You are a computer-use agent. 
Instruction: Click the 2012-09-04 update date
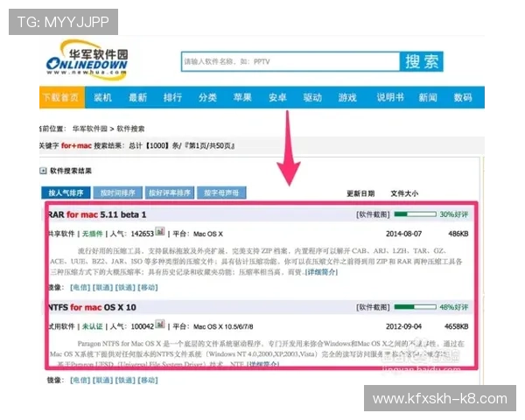tap(403, 326)
